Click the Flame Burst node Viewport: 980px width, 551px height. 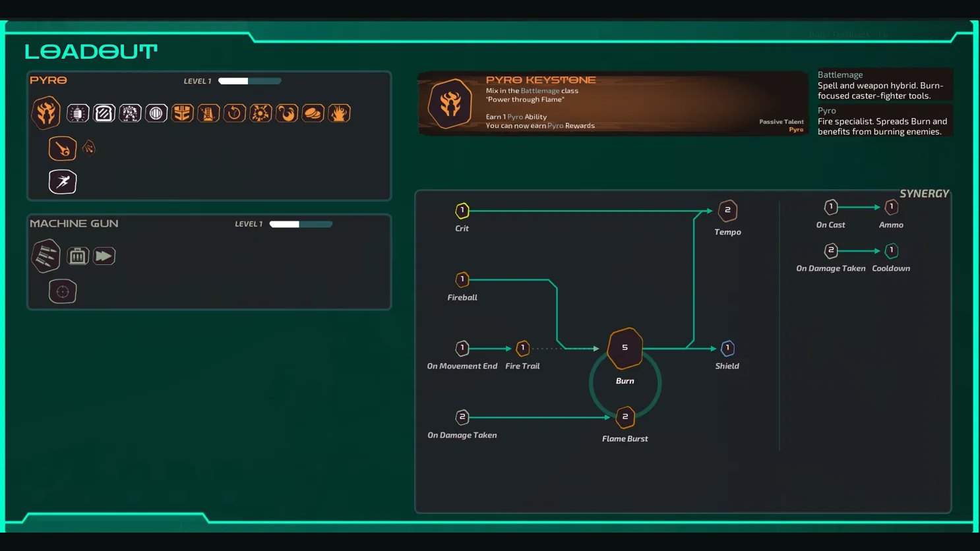click(625, 417)
